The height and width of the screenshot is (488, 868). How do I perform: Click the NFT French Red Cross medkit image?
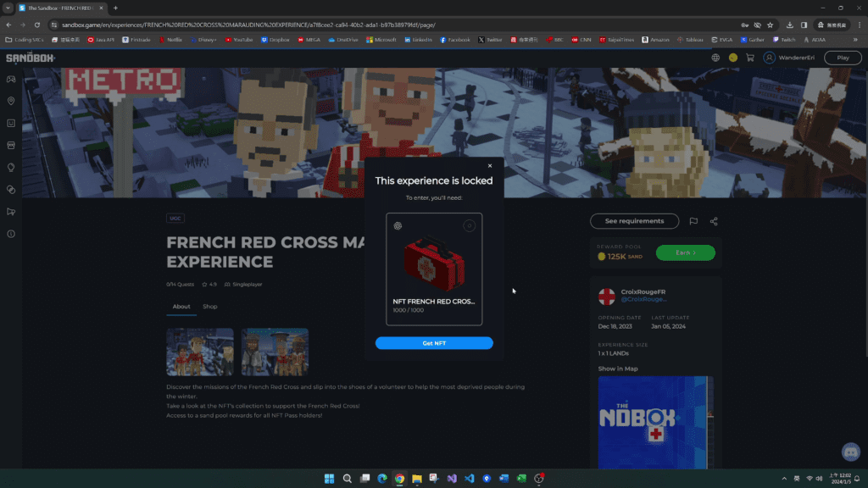[434, 263]
